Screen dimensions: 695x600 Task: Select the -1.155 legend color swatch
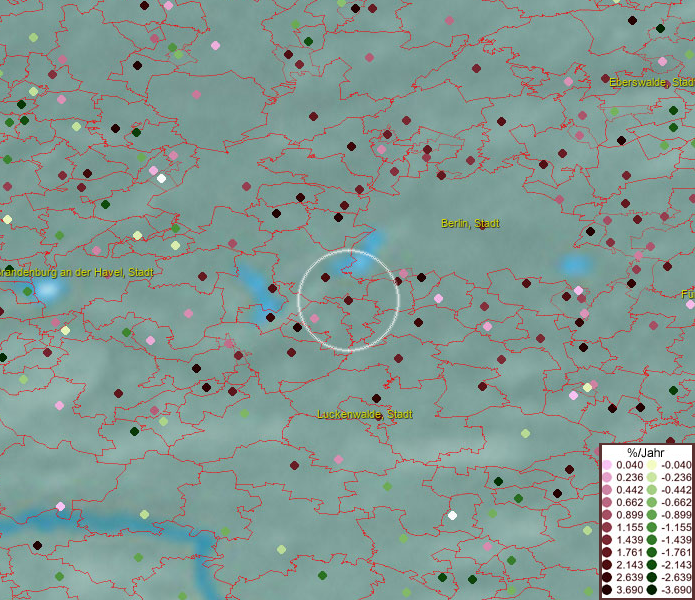coord(652,527)
